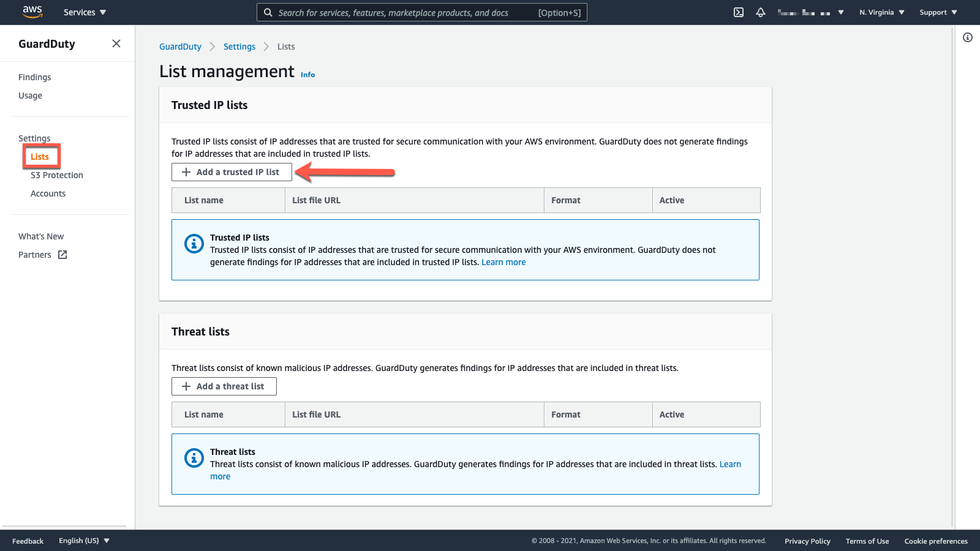The image size is (980, 551).
Task: Open Lists under Settings
Action: point(40,157)
